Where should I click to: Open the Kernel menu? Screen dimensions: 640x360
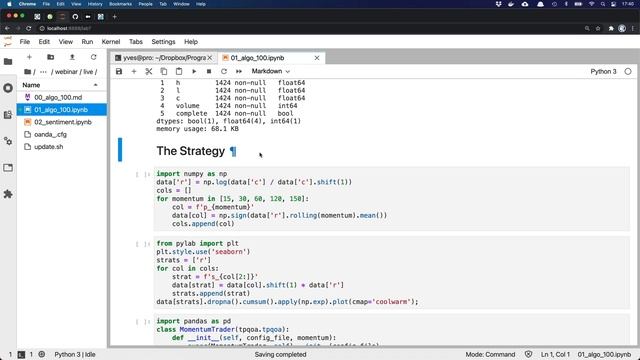(x=111, y=42)
